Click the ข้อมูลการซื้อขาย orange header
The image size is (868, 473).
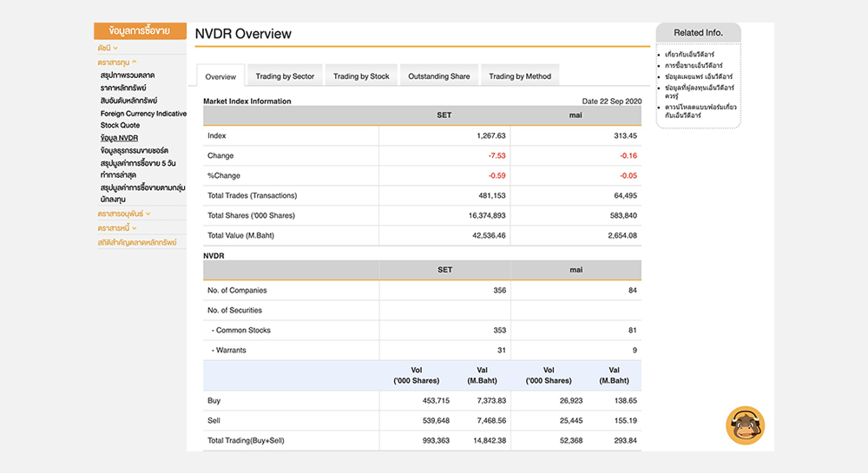point(140,31)
